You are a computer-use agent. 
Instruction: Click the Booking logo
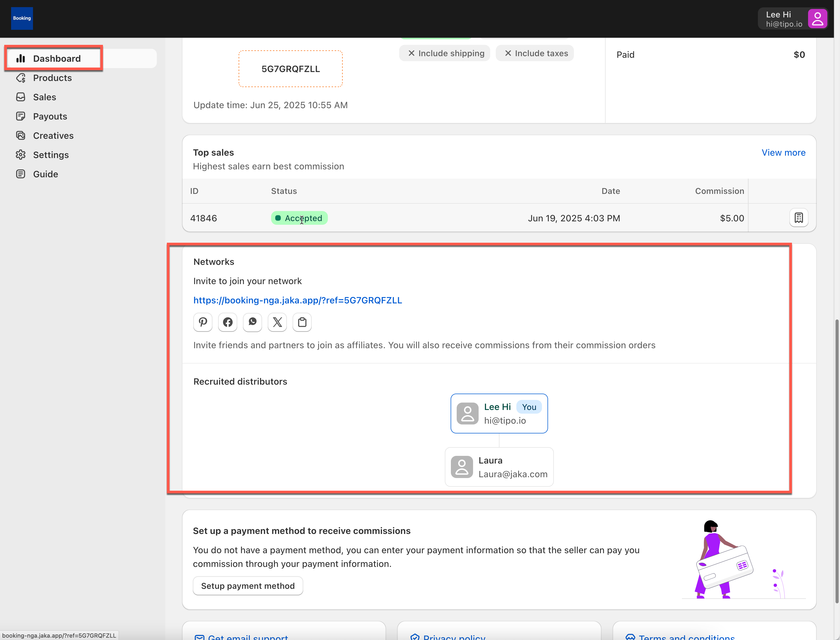click(22, 18)
